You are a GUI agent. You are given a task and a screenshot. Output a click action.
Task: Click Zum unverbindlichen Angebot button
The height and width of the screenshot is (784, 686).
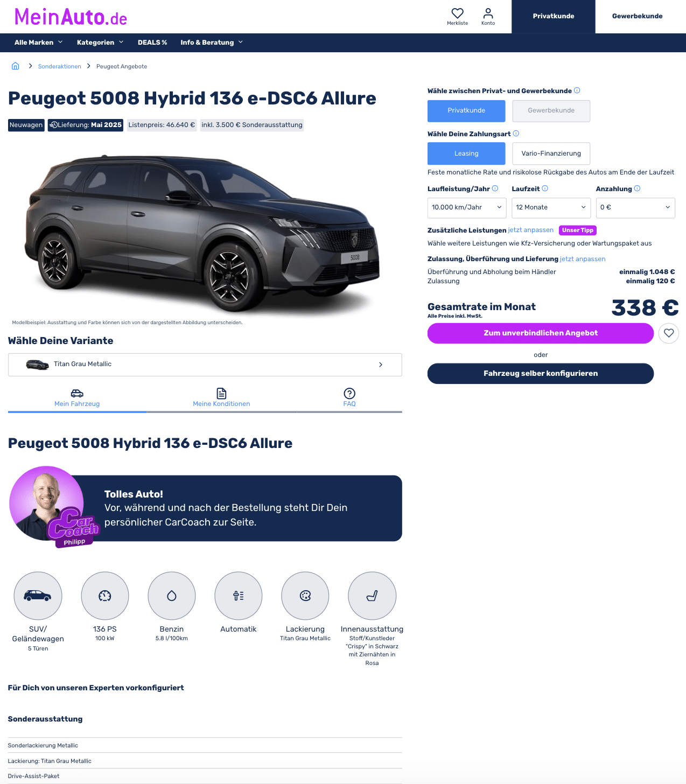541,333
